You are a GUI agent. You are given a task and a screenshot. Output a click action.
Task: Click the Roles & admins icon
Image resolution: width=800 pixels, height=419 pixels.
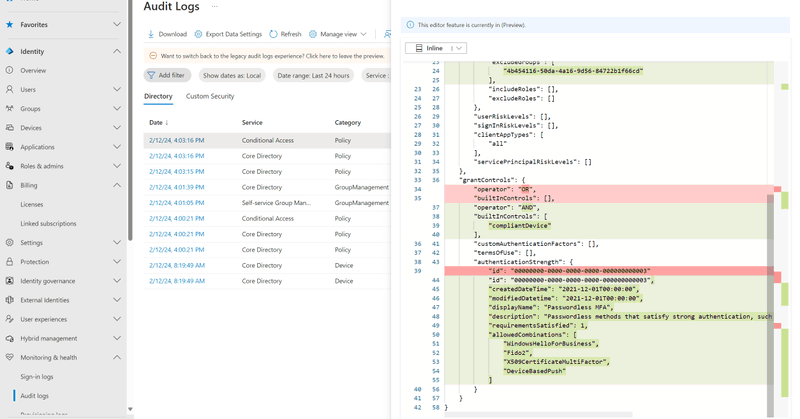pyautogui.click(x=9, y=166)
